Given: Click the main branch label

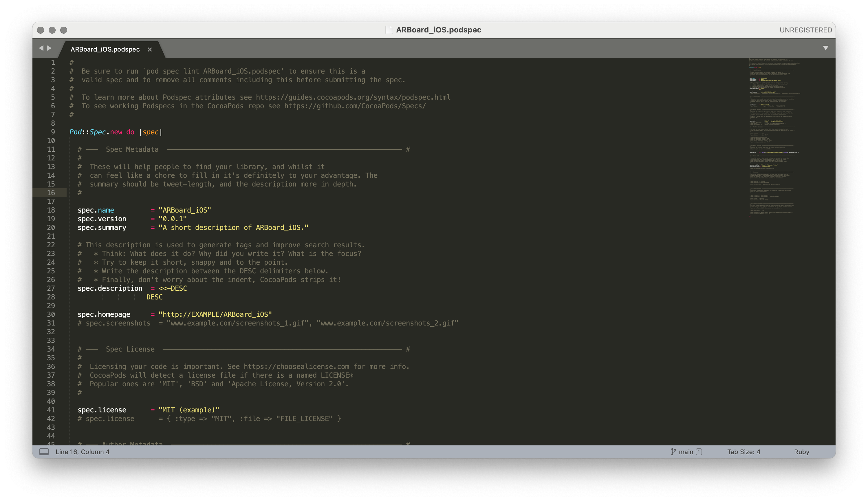Looking at the screenshot, I should click(x=686, y=452).
